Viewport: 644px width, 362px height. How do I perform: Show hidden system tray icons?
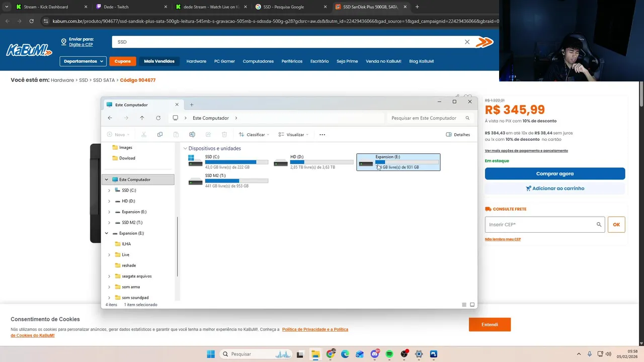click(579, 354)
